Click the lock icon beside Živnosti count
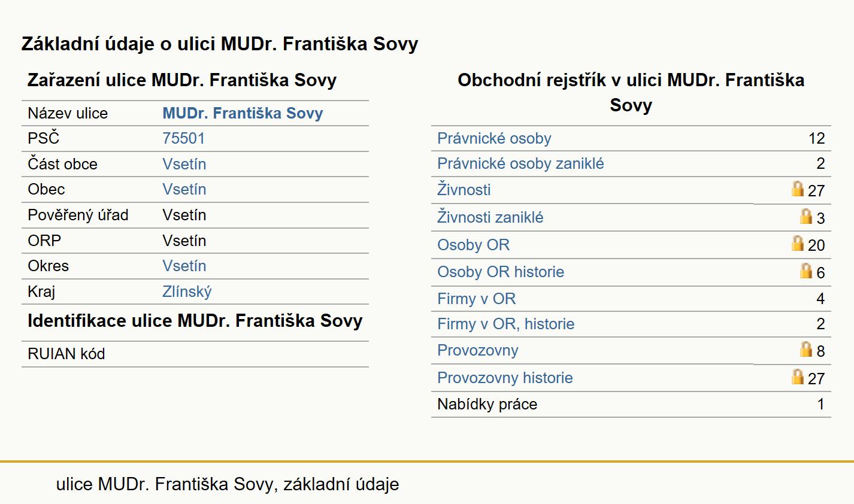854x504 pixels. [797, 189]
